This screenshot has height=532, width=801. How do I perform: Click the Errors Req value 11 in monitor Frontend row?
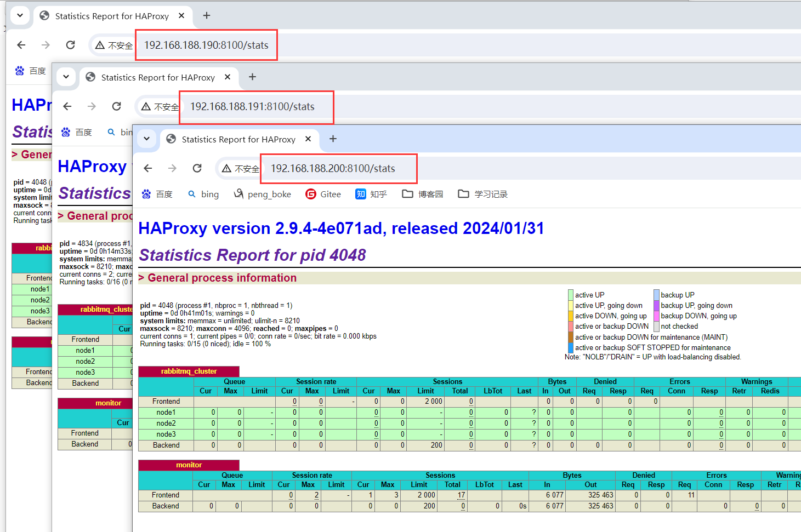691,495
